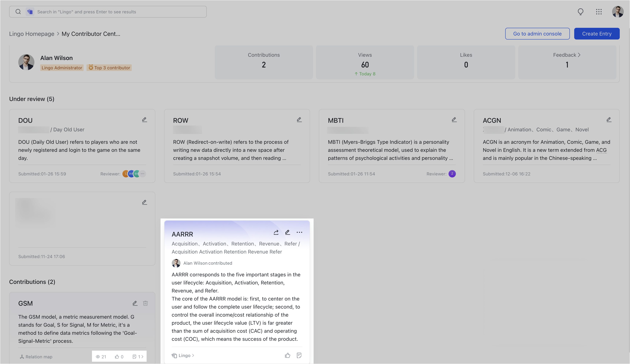Open the three-dot menu on the AARRR card
This screenshot has width=630, height=364.
[299, 232]
